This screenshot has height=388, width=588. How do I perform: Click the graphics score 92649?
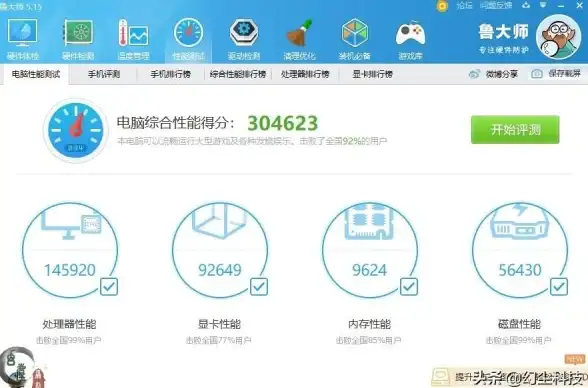pos(220,270)
